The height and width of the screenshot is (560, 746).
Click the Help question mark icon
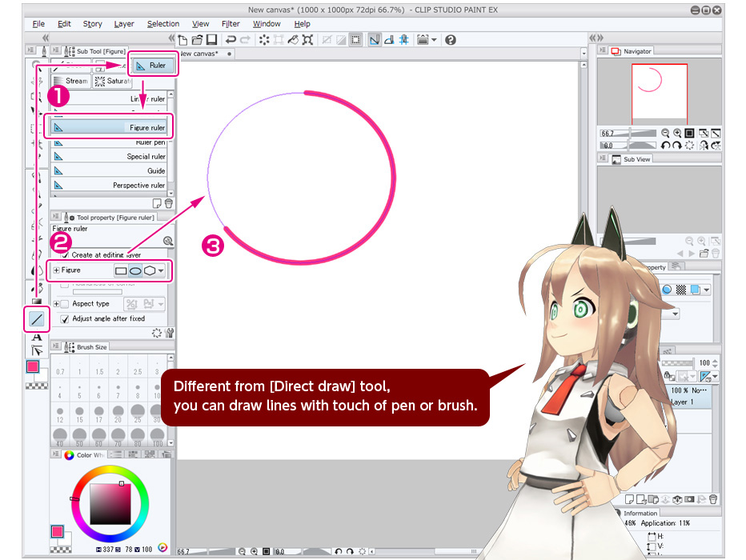pos(451,39)
